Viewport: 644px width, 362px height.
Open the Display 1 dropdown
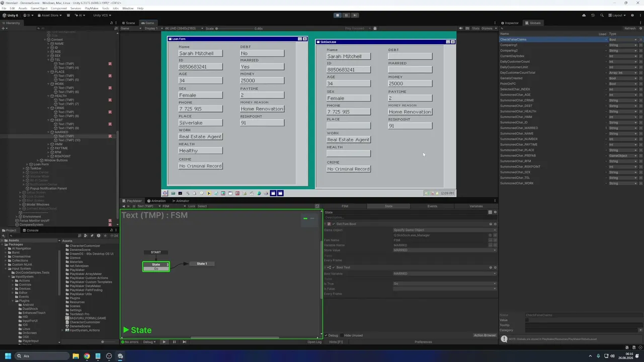[152, 29]
